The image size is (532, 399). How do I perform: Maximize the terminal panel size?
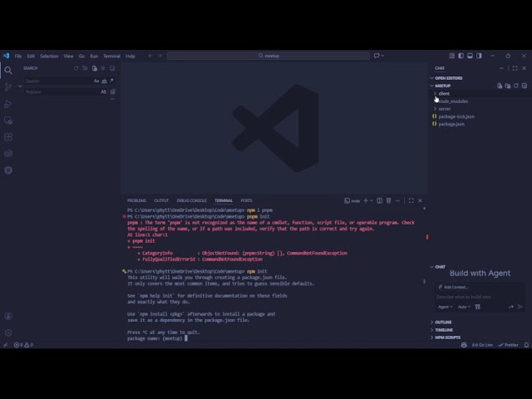(x=411, y=200)
